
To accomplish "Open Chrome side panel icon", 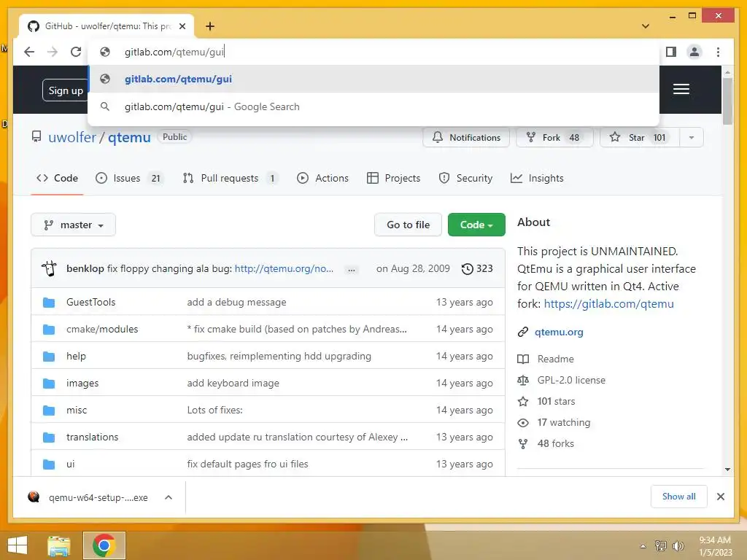I will 671,52.
